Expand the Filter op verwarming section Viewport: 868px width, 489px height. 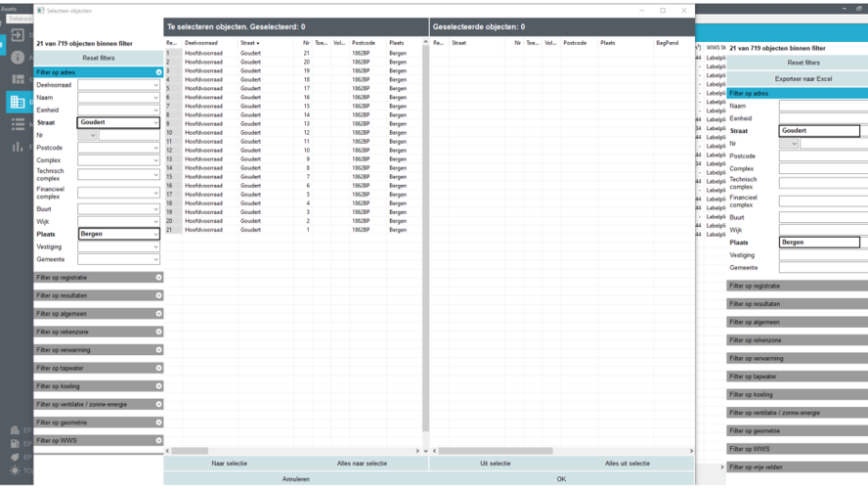click(x=158, y=350)
